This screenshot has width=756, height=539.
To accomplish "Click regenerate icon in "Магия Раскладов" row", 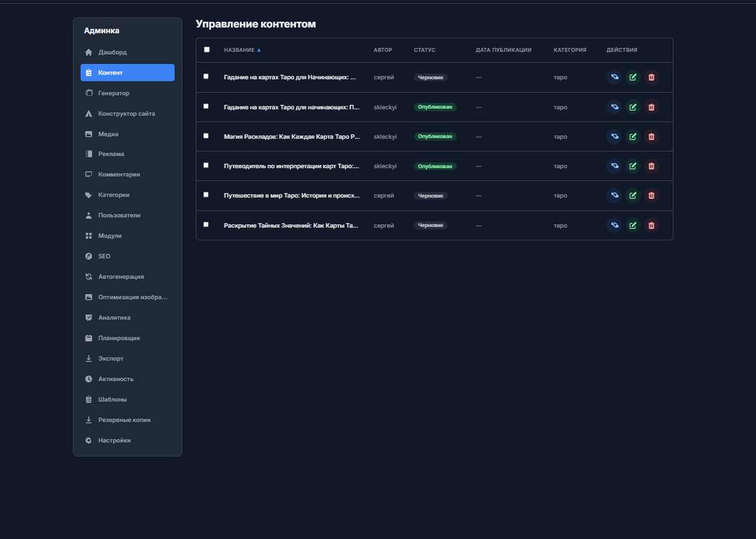I will 614,137.
